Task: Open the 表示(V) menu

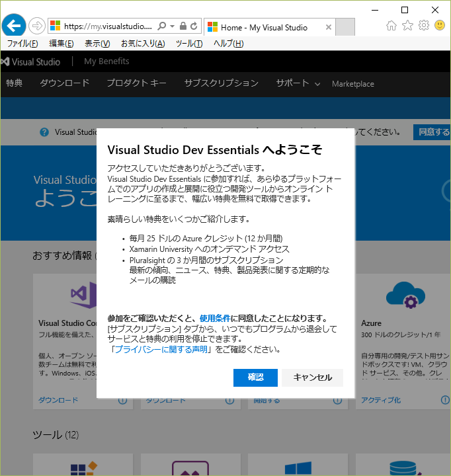Action: 97,44
